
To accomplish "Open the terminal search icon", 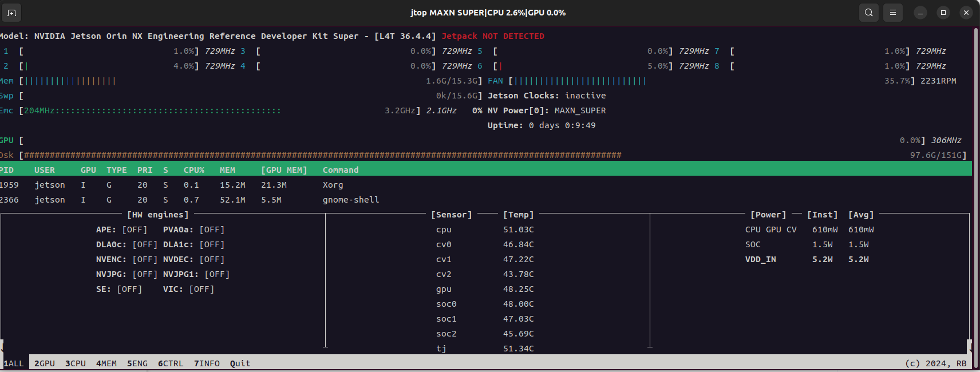I will (x=868, y=13).
